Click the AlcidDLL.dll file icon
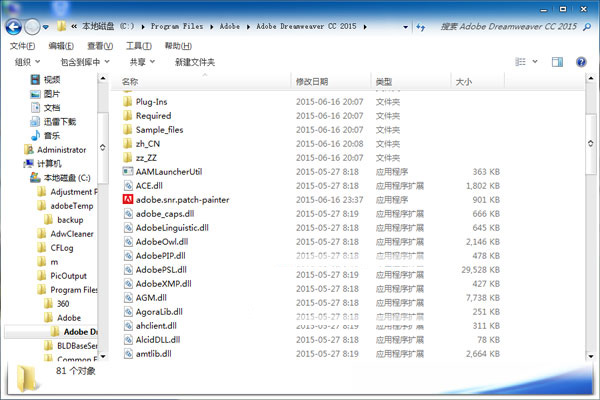Screen dimensions: 600x400 128,340
